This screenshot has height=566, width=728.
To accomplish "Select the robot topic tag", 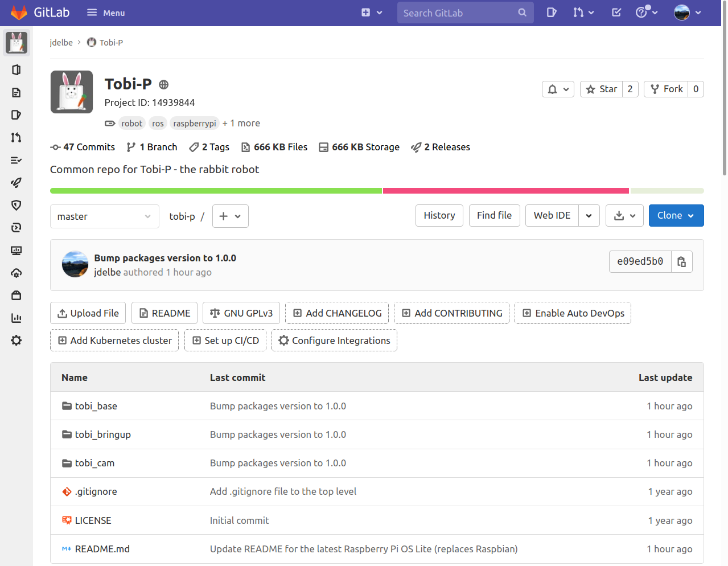I will tap(132, 124).
